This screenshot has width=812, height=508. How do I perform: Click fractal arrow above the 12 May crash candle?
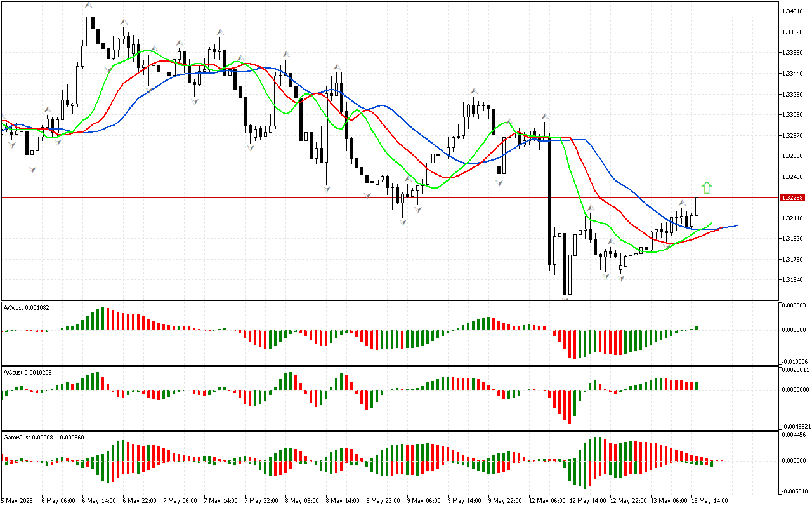[544, 117]
